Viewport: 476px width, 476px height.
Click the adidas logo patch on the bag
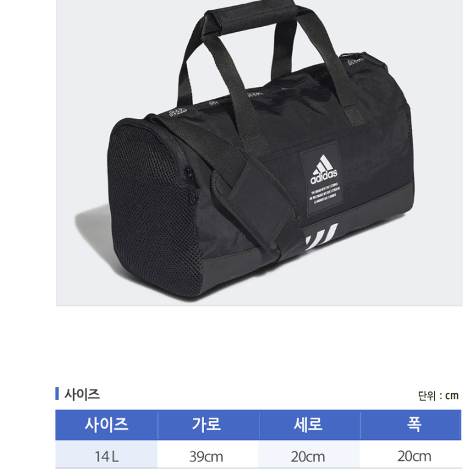coord(322,179)
